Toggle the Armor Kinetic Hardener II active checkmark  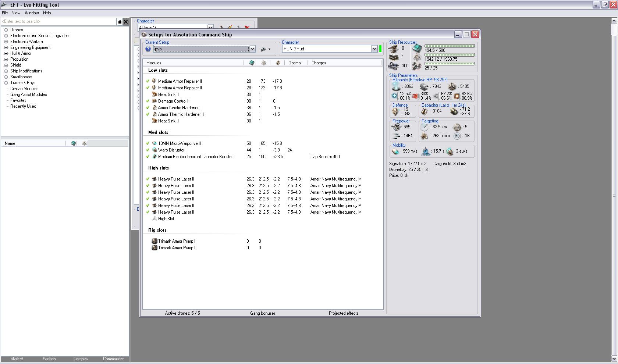tap(148, 108)
